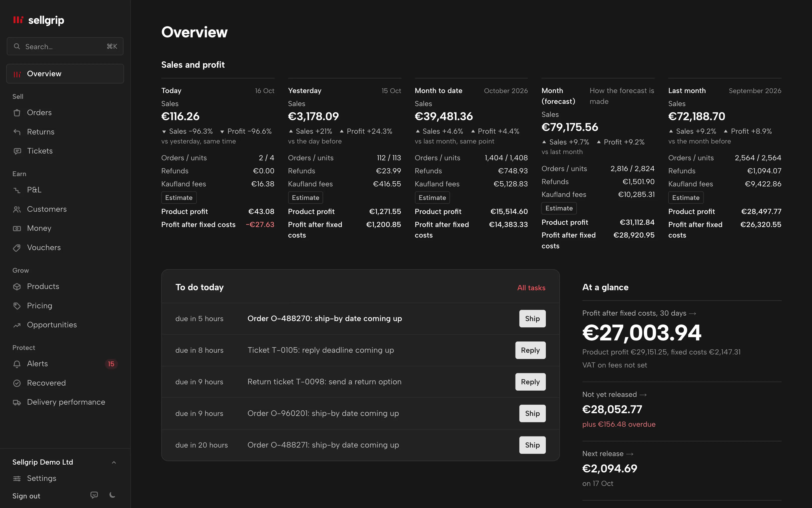
Task: Click the Estimate tag under Month to date
Action: [432, 198]
